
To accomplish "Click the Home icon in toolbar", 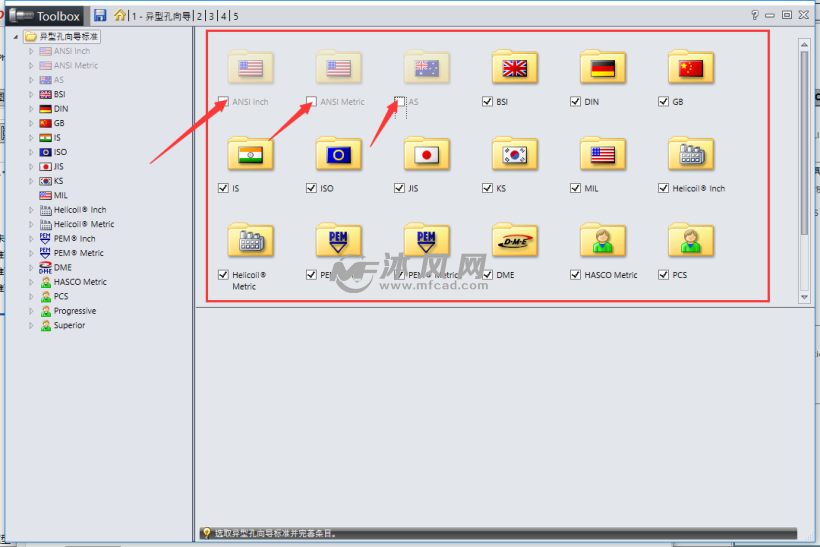I will [x=120, y=15].
